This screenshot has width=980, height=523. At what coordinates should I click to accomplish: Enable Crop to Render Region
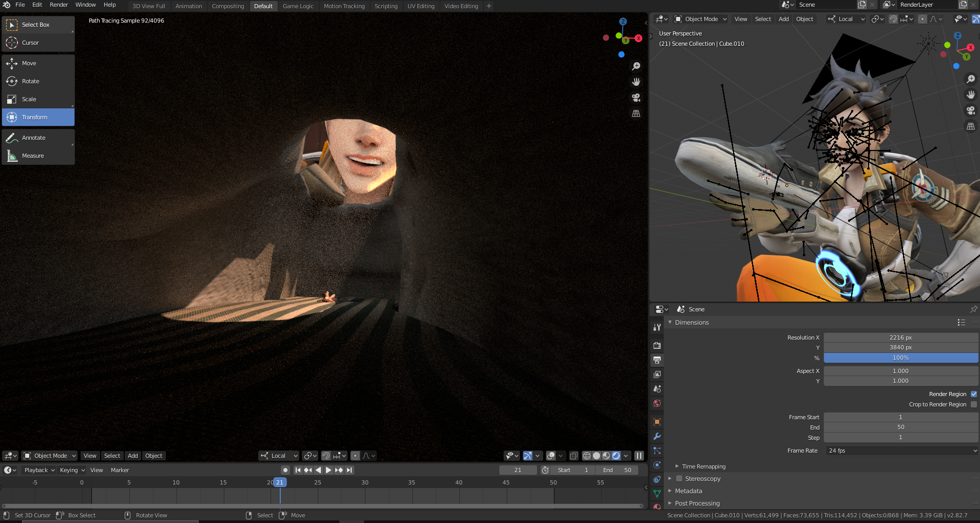tap(974, 404)
